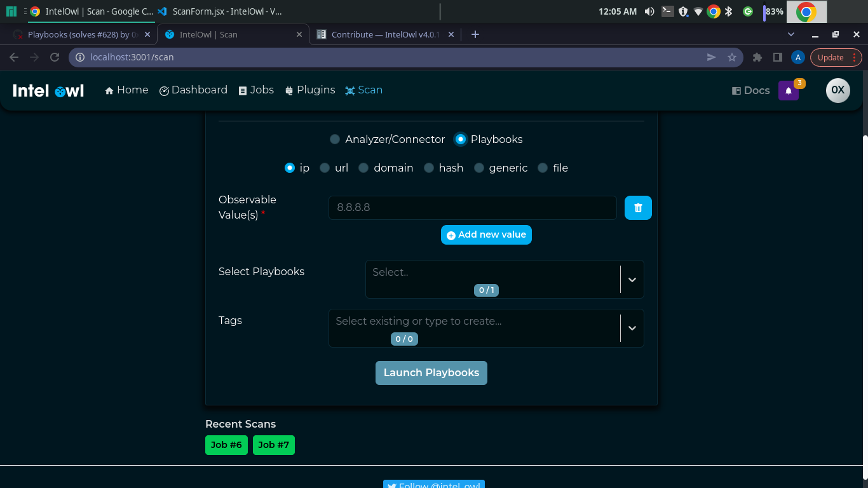The width and height of the screenshot is (868, 488).
Task: Click the share page send icon
Action: (x=711, y=57)
